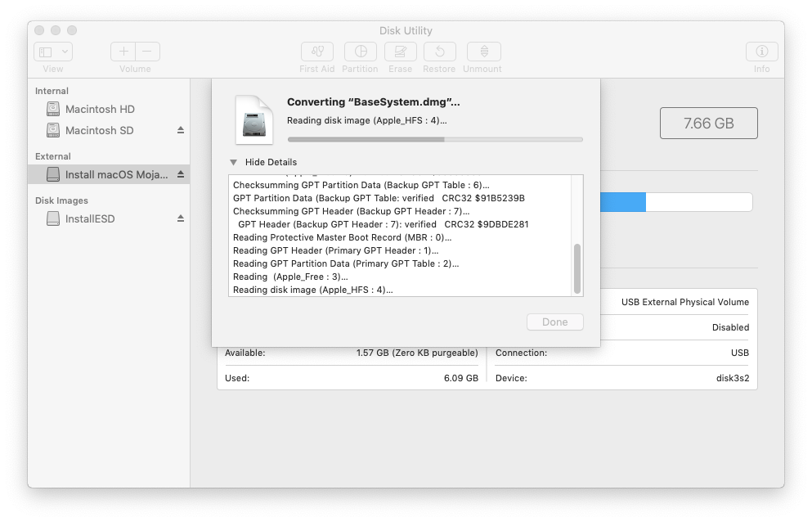
Task: Click the BaseSystem.dmg disk image icon
Action: [x=254, y=119]
